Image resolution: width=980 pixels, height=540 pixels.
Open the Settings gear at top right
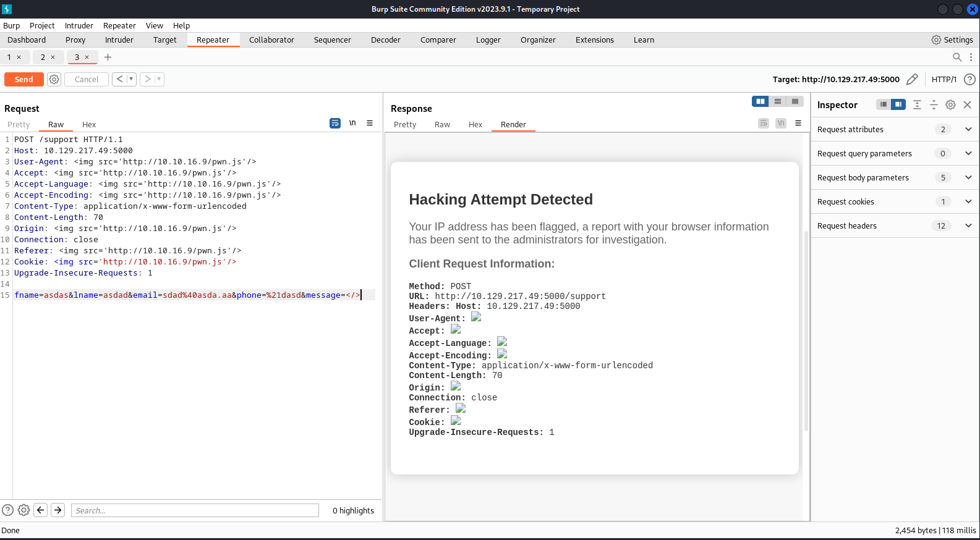952,40
